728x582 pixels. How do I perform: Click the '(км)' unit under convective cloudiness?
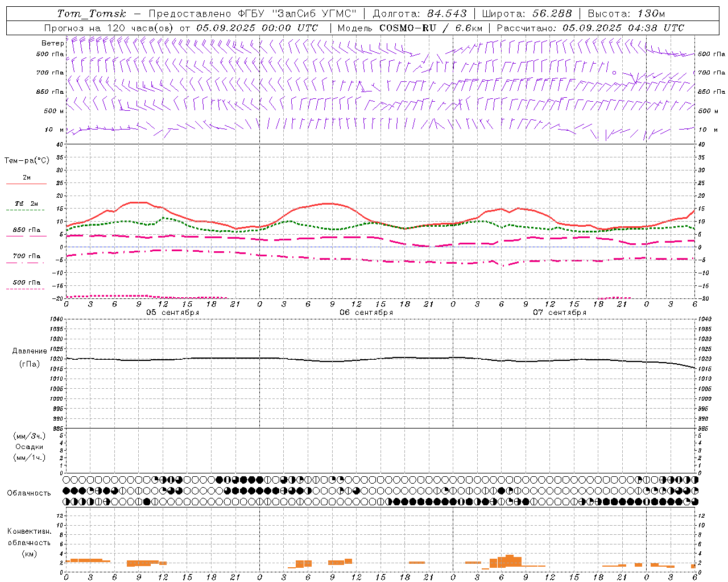click(29, 554)
